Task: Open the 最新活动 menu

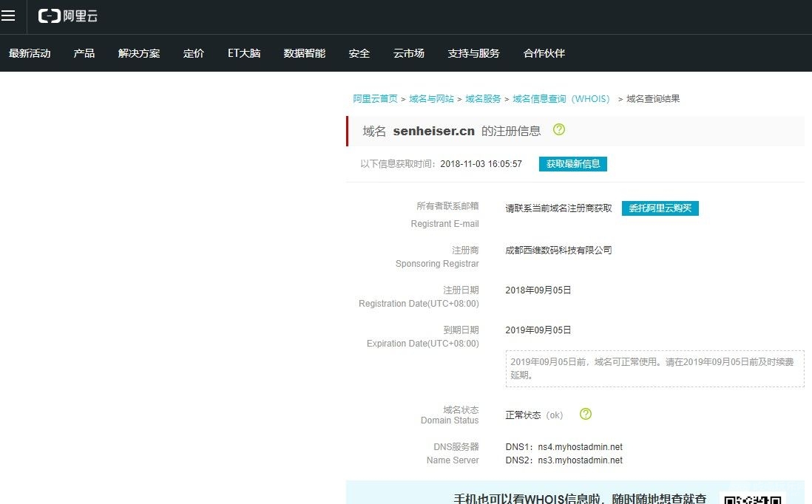Action: [30, 53]
